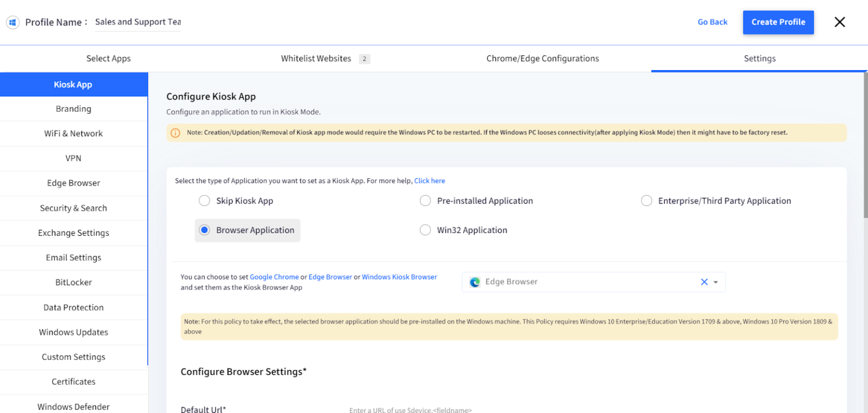
Task: Click the Edge Browser logo in the dropdown
Action: point(475,282)
